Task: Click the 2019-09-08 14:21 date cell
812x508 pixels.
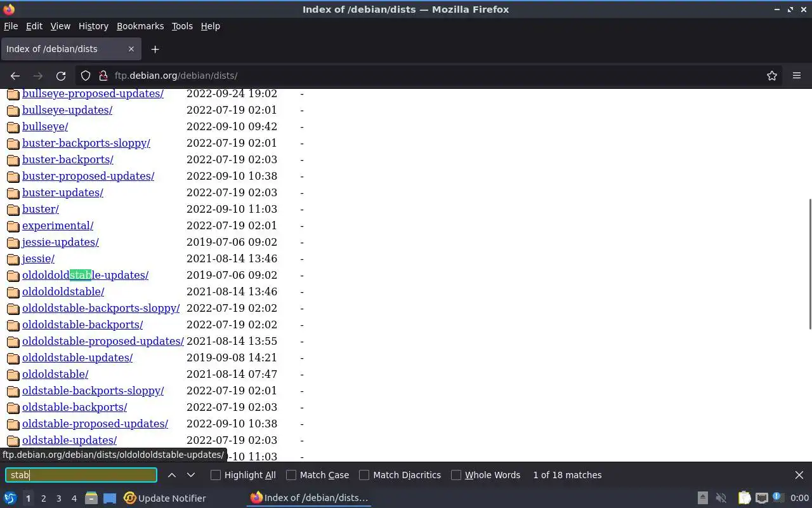Action: (232, 358)
